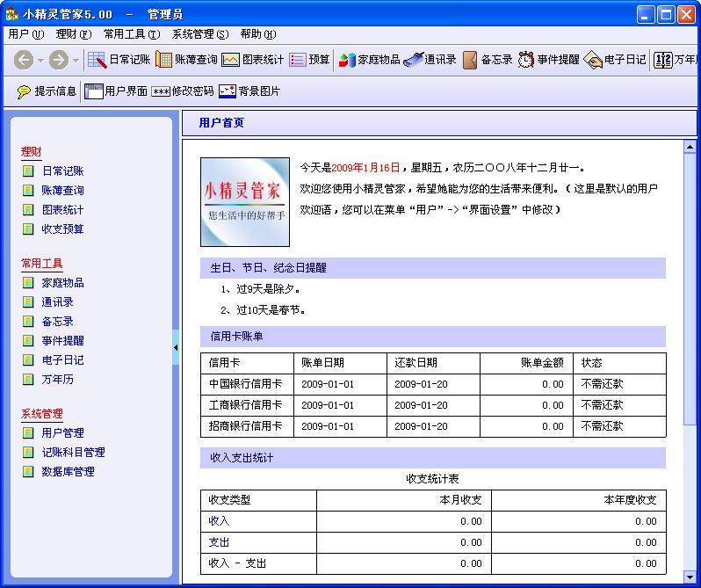Click the 收入支出统计 section header
This screenshot has height=588, width=701.
[x=433, y=458]
